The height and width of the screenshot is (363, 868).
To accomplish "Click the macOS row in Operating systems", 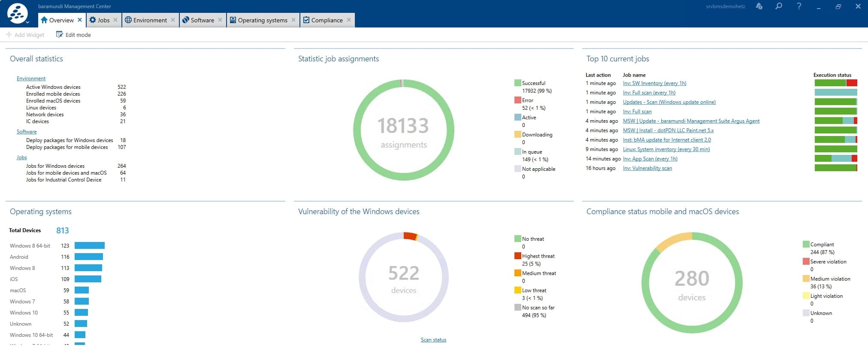I will pyautogui.click(x=49, y=290).
